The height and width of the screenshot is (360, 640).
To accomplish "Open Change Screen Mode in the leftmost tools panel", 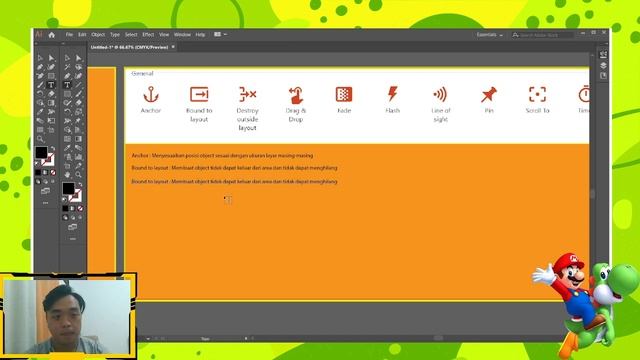I will (45, 191).
